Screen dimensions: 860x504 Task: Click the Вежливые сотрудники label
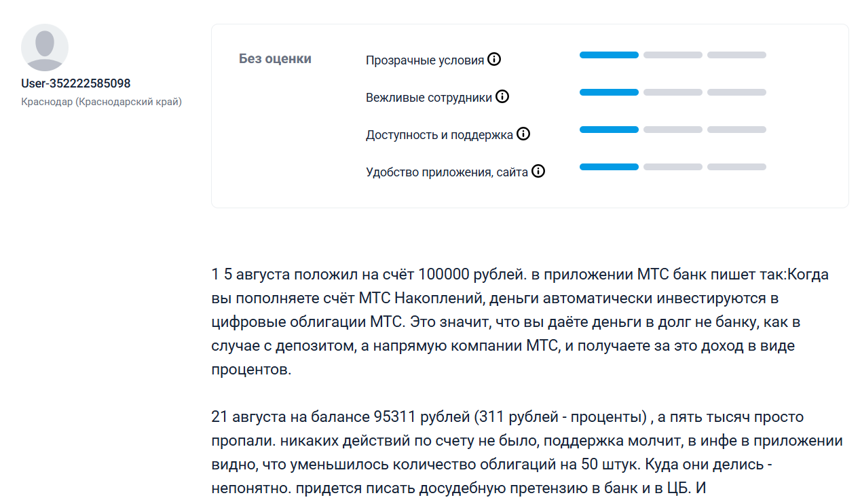pyautogui.click(x=428, y=98)
